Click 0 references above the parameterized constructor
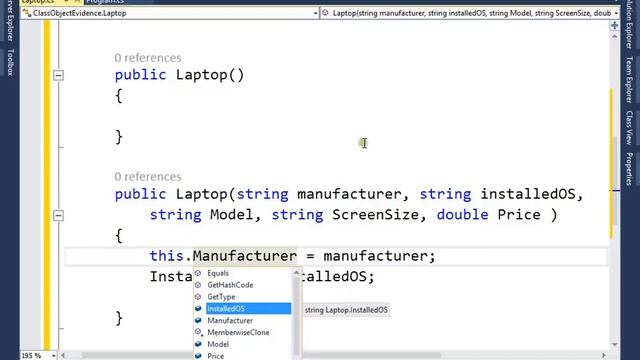 [148, 177]
